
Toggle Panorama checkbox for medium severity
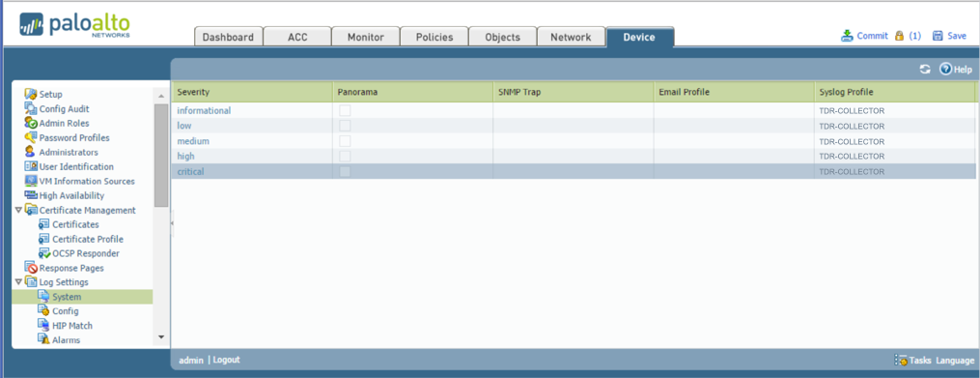[x=345, y=141]
